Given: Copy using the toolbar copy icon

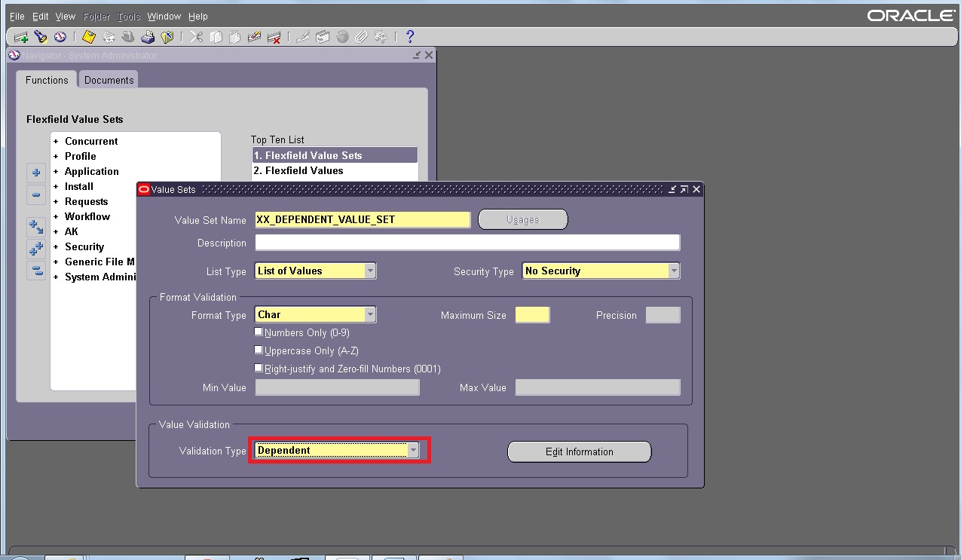Looking at the screenshot, I should click(x=216, y=36).
